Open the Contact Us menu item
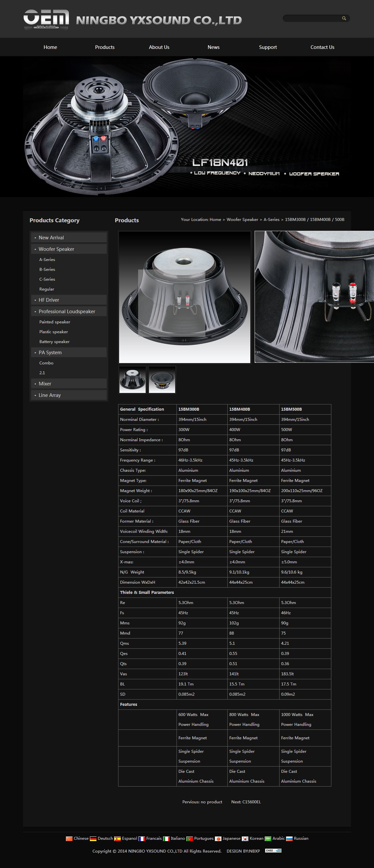This screenshot has height=868, width=374. pyautogui.click(x=322, y=47)
